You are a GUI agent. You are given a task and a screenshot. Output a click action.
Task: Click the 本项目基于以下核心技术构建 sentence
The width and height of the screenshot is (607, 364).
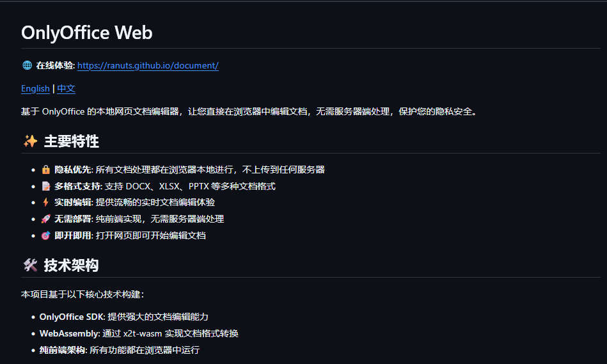coord(83,294)
